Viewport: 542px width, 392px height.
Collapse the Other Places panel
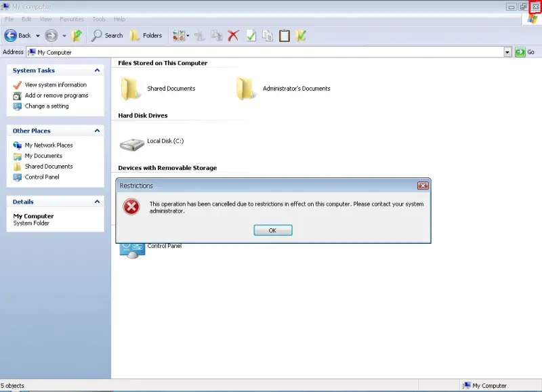point(97,131)
